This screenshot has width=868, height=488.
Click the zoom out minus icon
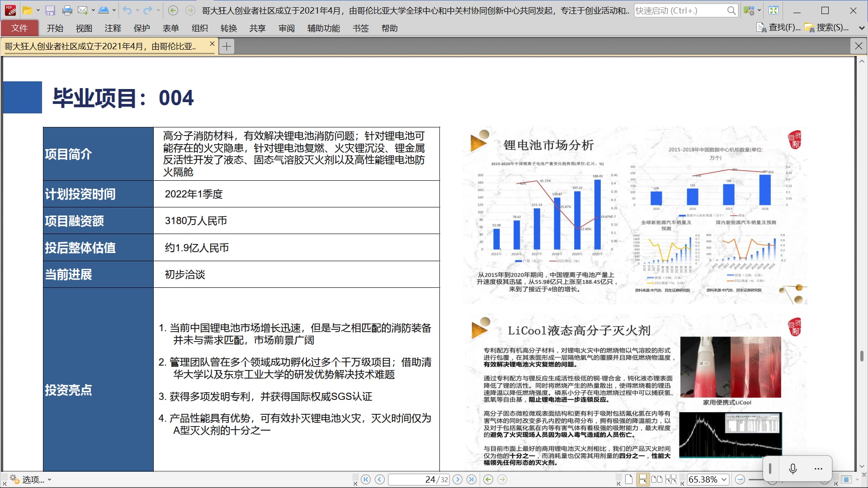coord(740,479)
